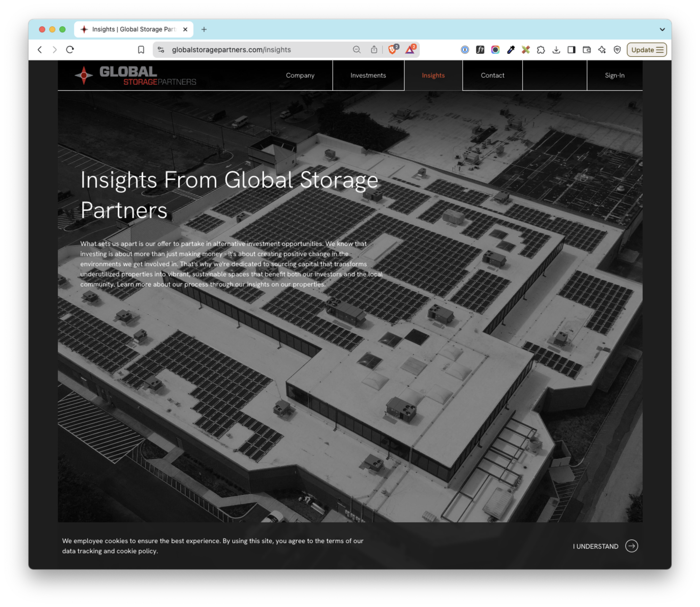Show the Downloads panel
The height and width of the screenshot is (607, 700).
click(x=556, y=50)
